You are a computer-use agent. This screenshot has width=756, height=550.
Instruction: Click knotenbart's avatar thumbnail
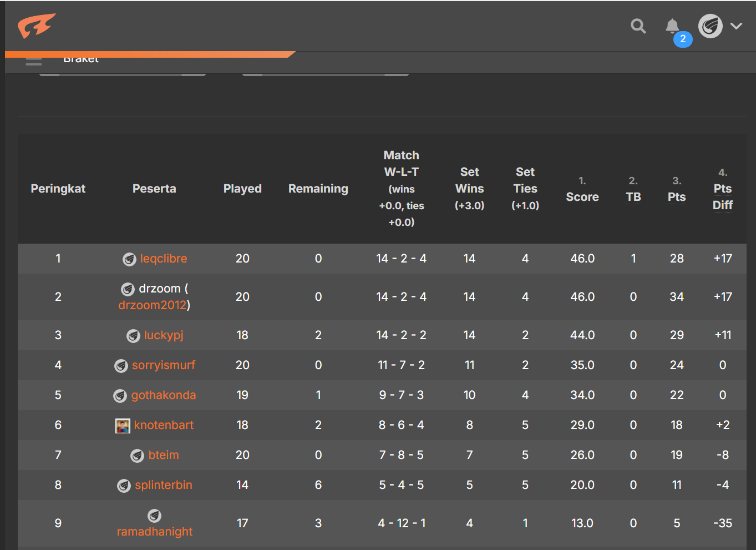(123, 426)
